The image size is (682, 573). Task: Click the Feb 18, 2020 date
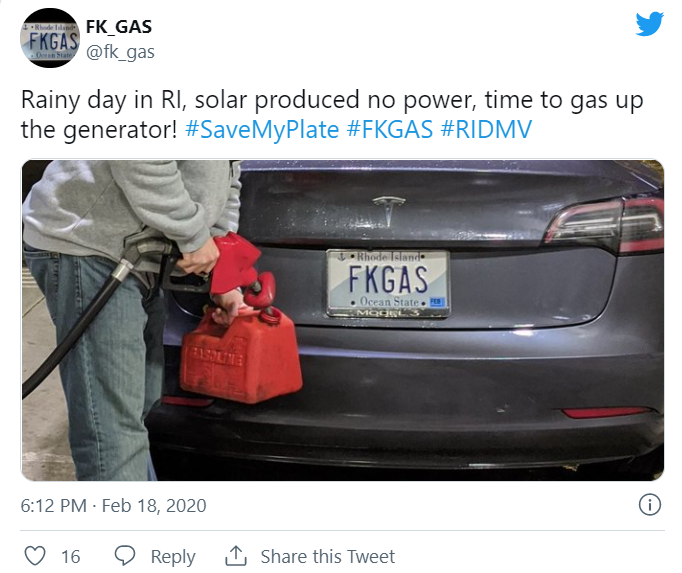tap(156, 505)
